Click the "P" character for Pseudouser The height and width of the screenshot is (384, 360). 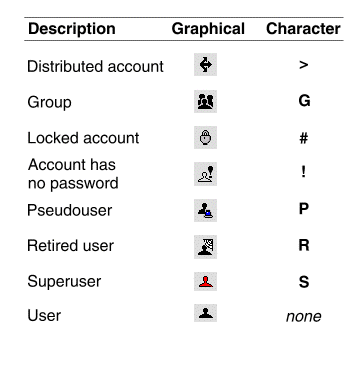tap(304, 209)
